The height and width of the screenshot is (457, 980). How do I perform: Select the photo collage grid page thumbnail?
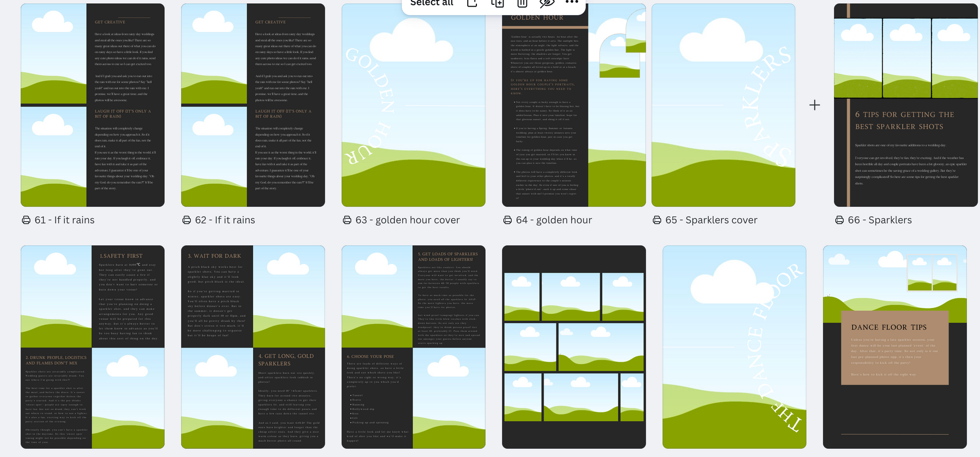(x=574, y=347)
